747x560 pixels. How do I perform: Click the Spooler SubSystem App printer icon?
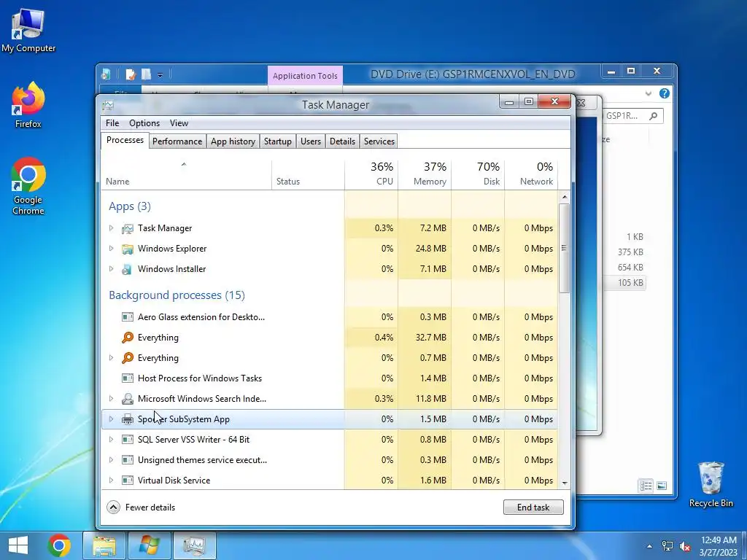pyautogui.click(x=127, y=419)
